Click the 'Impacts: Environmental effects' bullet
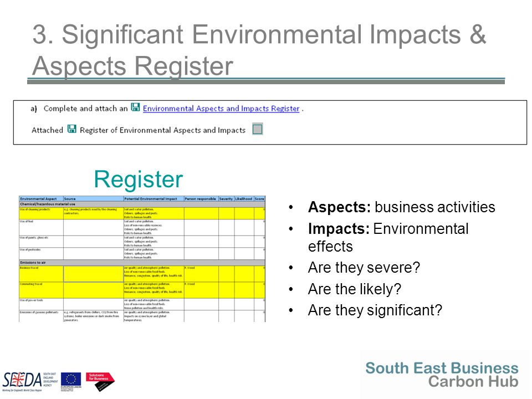The height and width of the screenshot is (399, 532). (x=388, y=237)
